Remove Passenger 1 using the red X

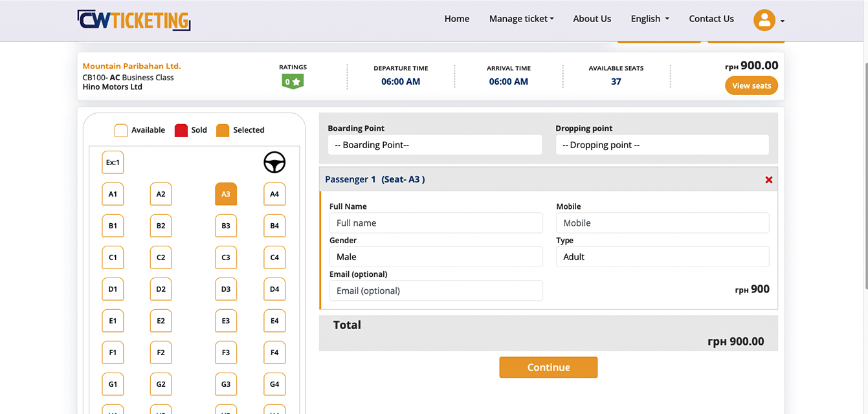coord(768,180)
